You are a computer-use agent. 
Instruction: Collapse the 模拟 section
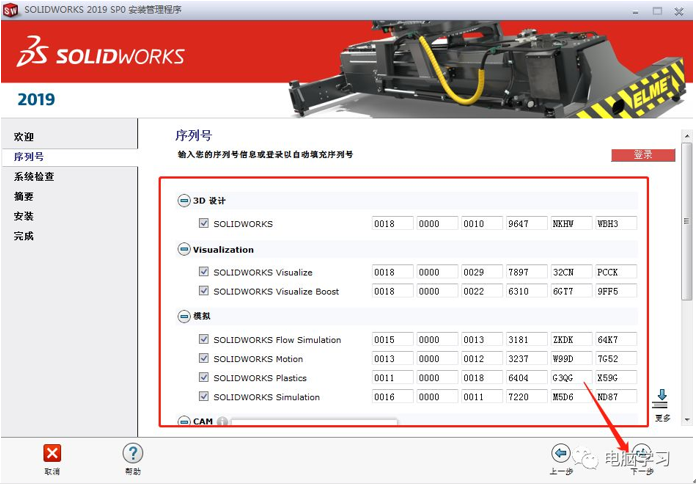point(184,316)
